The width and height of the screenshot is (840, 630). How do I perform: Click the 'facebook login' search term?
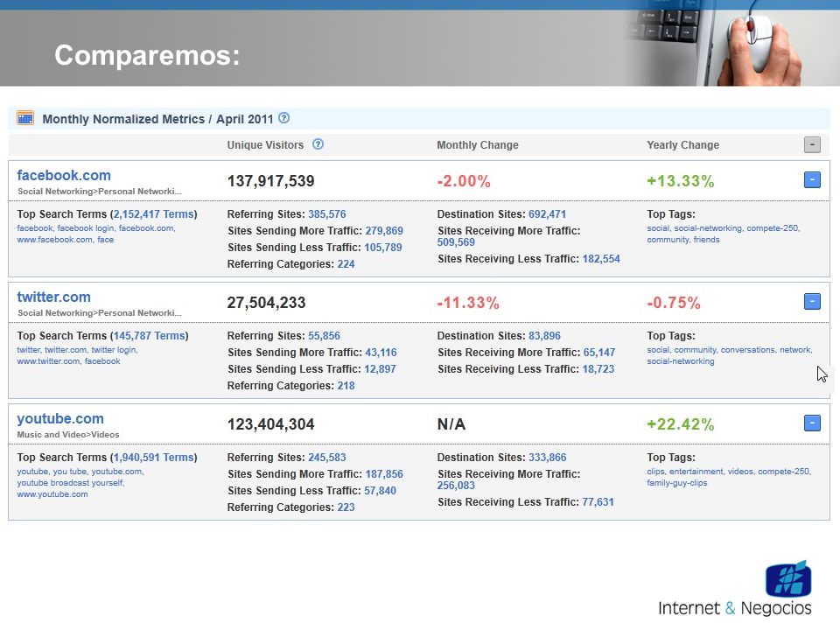(x=86, y=228)
